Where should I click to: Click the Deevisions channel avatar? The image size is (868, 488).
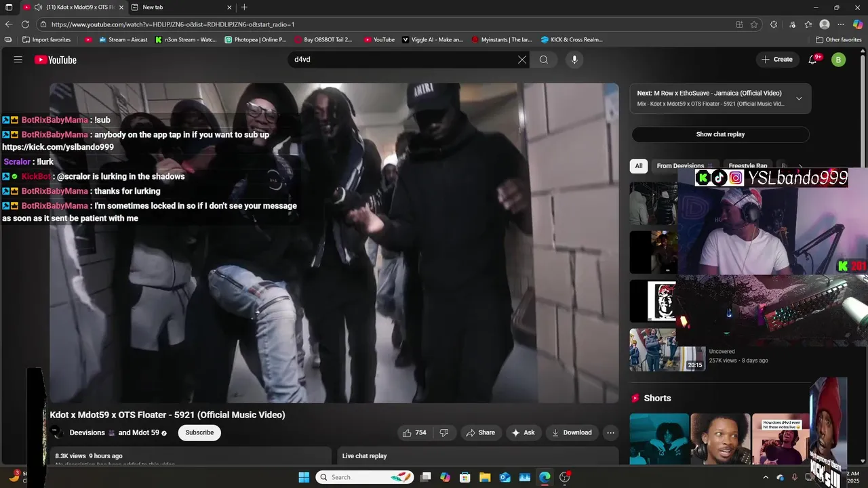pyautogui.click(x=56, y=432)
